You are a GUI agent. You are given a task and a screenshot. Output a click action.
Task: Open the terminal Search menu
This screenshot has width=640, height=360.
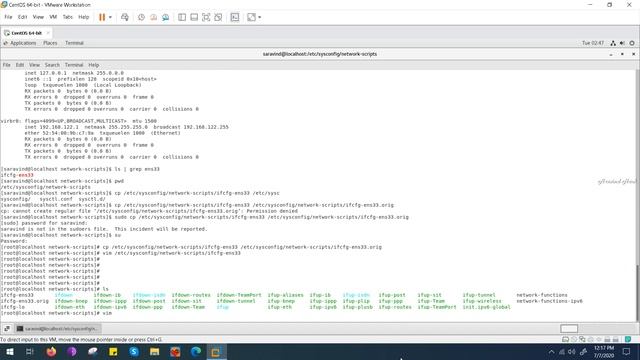pos(52,65)
